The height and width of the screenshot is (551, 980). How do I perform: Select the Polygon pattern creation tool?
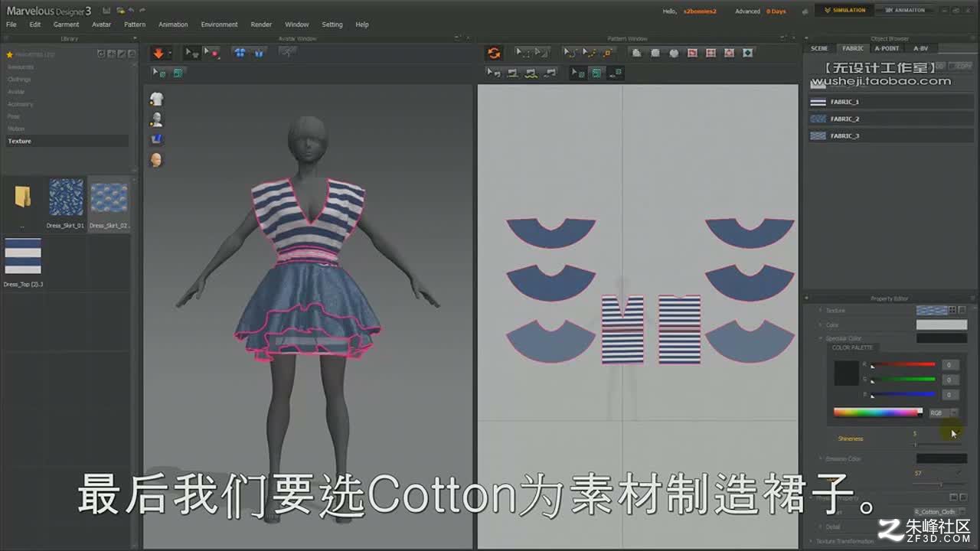tap(637, 53)
